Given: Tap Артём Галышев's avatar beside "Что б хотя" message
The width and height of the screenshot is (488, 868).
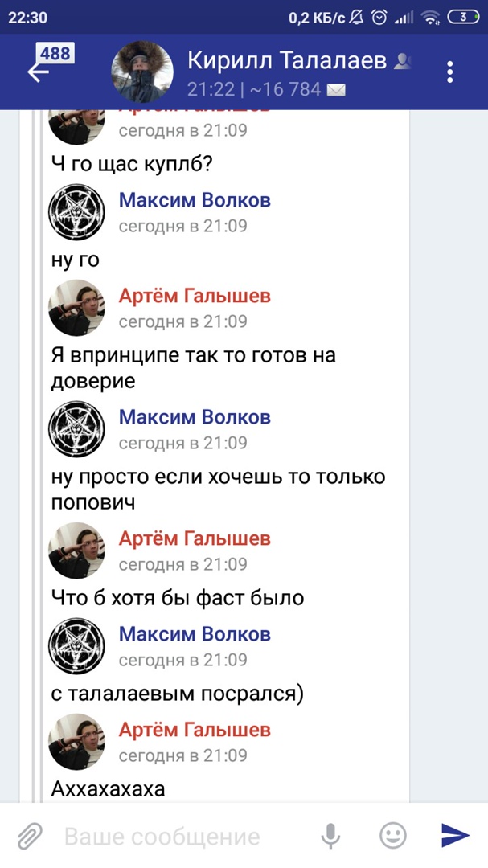Looking at the screenshot, I should [76, 551].
